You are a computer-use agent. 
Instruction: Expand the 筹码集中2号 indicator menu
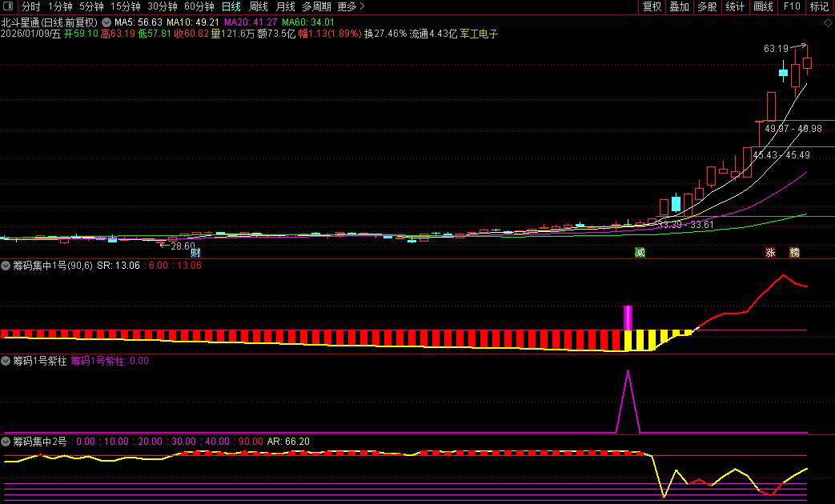(x=6, y=441)
